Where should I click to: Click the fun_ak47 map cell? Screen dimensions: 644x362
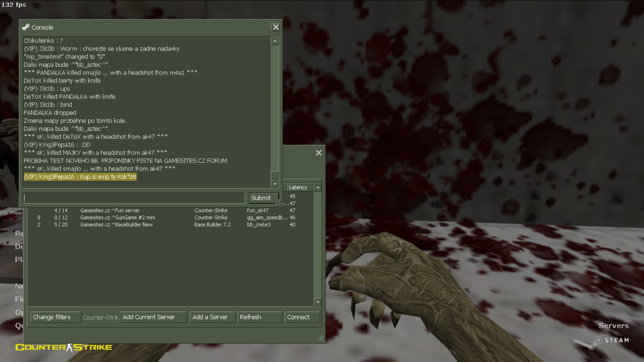[258, 210]
